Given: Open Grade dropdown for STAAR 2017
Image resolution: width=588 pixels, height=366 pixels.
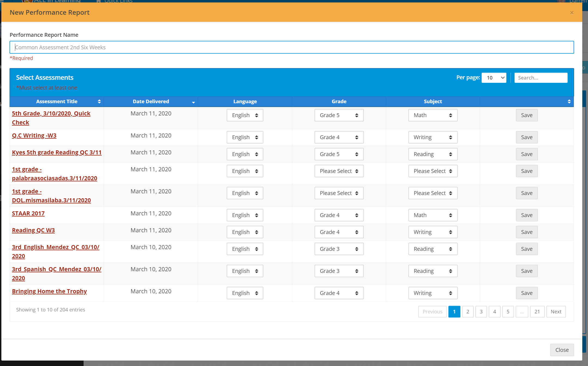Looking at the screenshot, I should coord(339,215).
